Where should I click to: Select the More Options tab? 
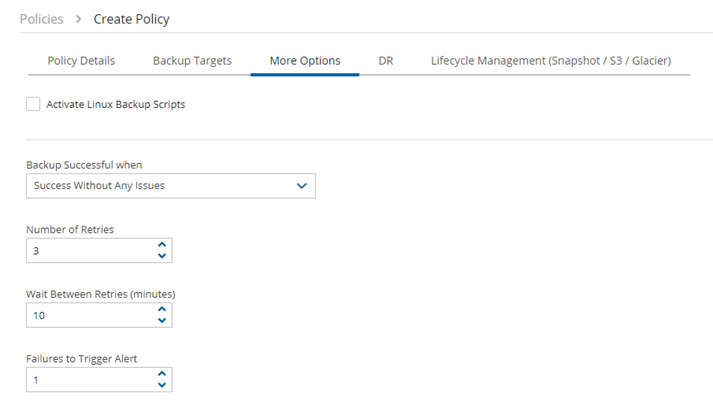[x=305, y=61]
